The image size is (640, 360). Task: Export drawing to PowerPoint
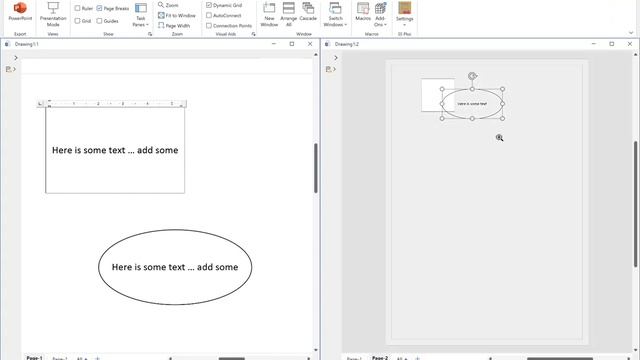coord(20,11)
